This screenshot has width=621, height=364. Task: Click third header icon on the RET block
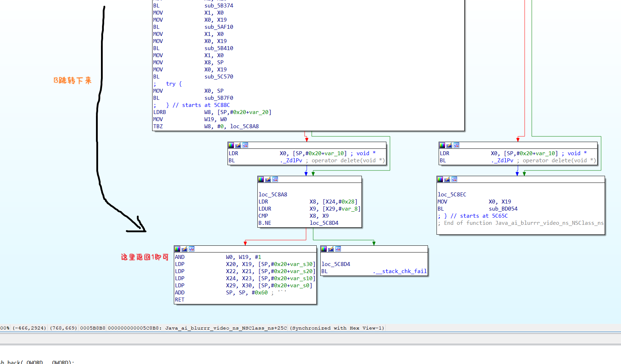(192, 249)
